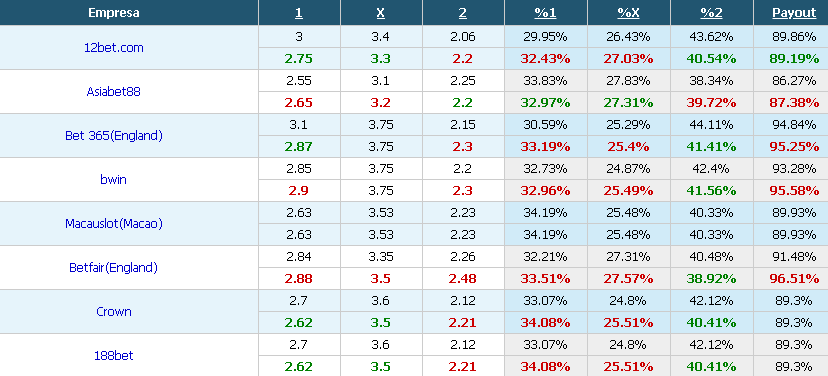
Task: Select the Bet 365(England) link
Action: point(114,135)
